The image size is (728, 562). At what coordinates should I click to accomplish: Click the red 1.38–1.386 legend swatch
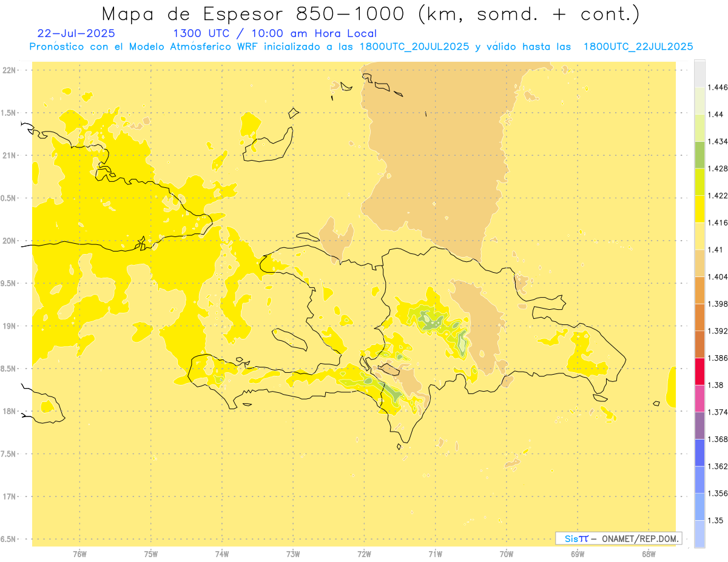click(699, 371)
